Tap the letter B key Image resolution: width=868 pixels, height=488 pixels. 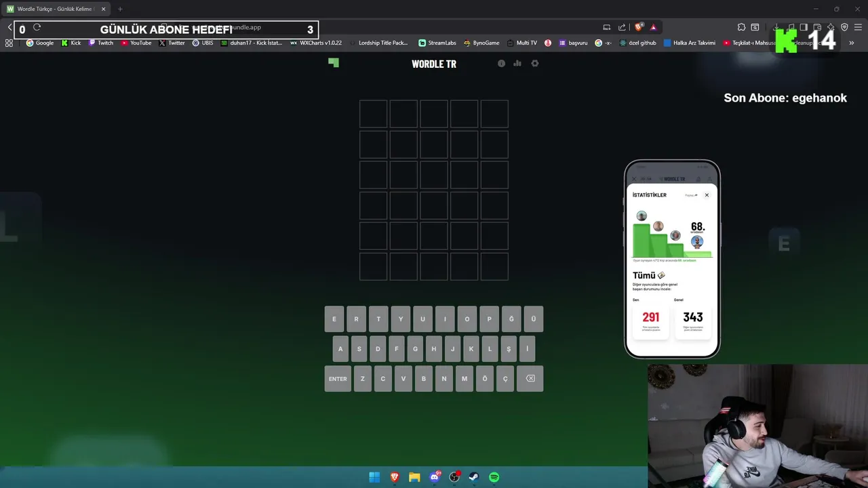[424, 379]
